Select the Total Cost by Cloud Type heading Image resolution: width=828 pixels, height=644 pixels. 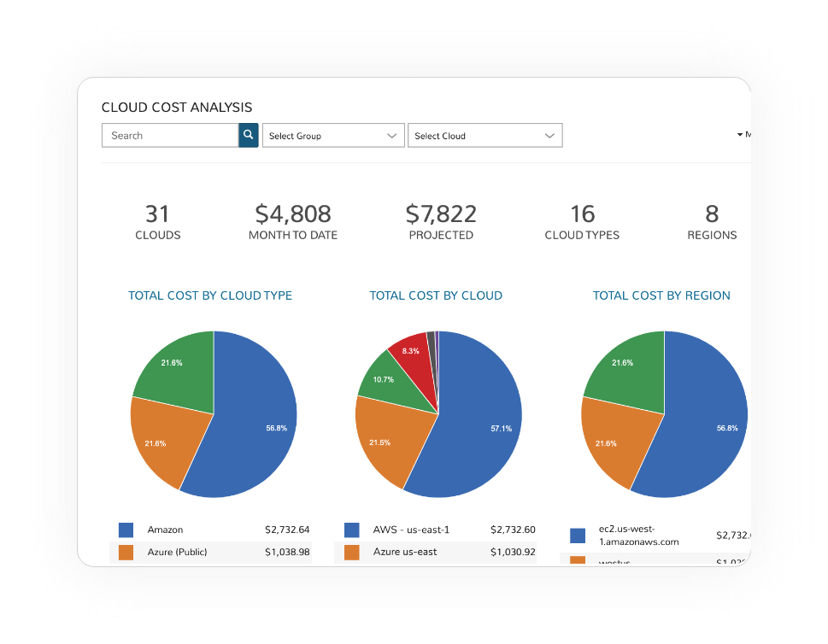coord(210,296)
